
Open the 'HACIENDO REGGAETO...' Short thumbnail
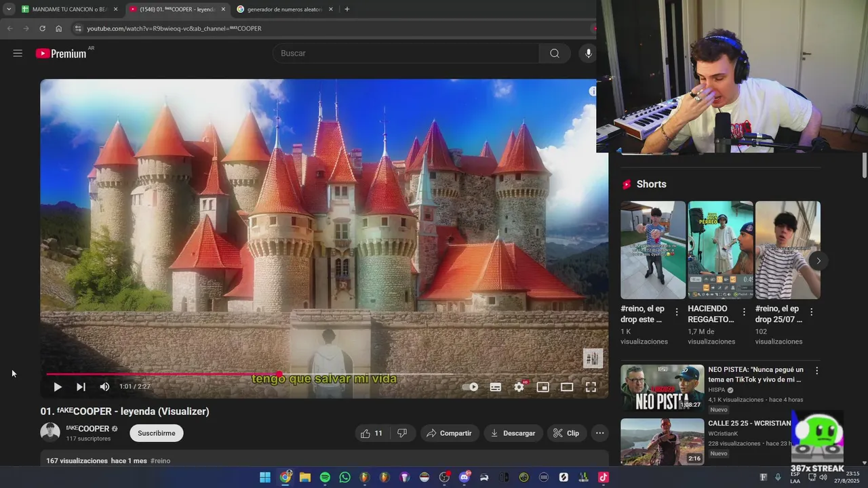[x=720, y=250]
